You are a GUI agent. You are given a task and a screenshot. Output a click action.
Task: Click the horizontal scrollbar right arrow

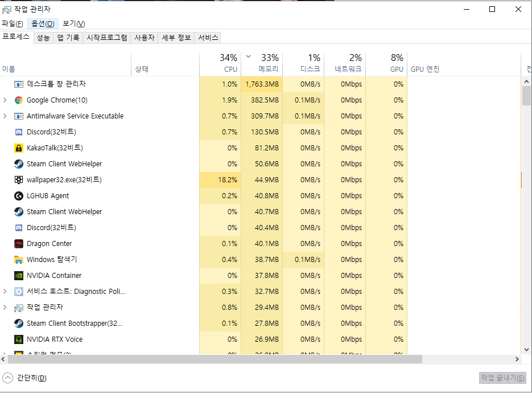coord(517,359)
